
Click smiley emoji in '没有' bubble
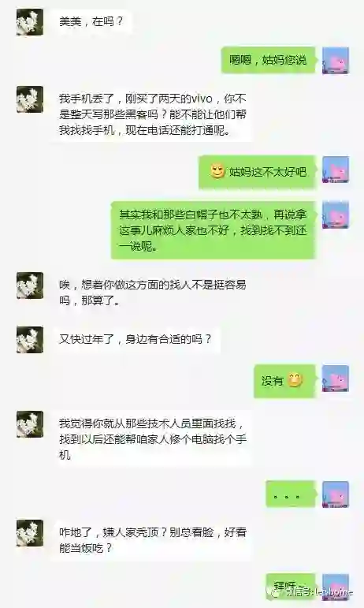295,380
